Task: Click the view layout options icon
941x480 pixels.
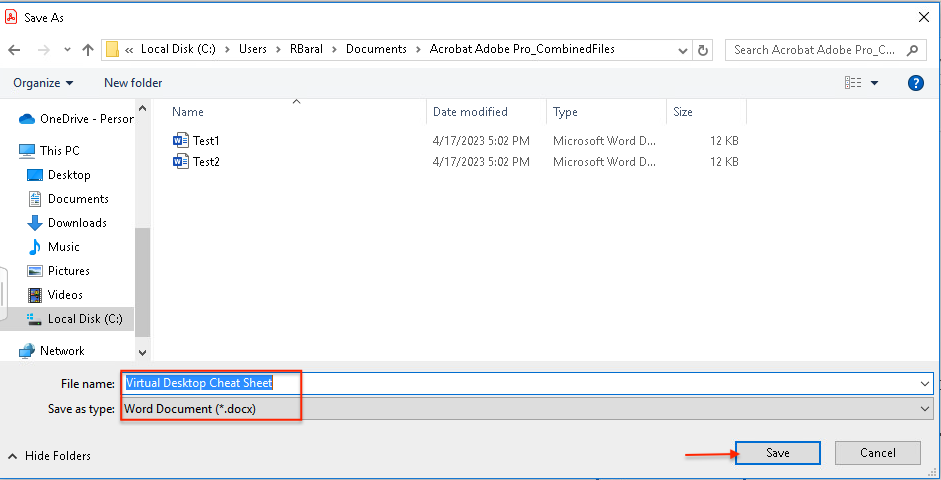Action: (x=853, y=83)
